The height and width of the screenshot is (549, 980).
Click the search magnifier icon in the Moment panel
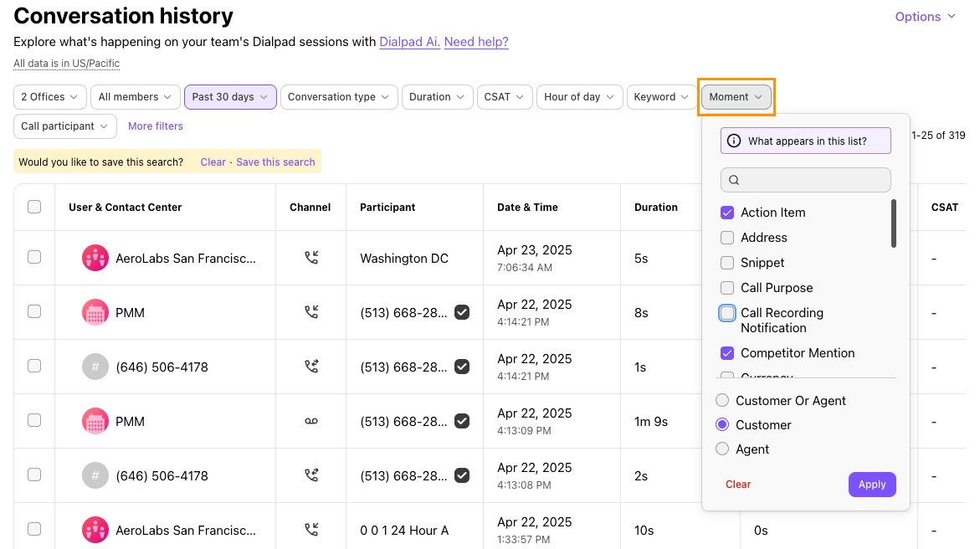click(x=735, y=180)
